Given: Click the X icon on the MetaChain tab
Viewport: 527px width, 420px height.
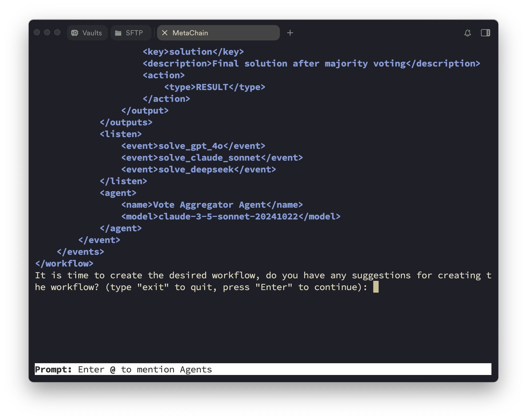Looking at the screenshot, I should coord(165,32).
